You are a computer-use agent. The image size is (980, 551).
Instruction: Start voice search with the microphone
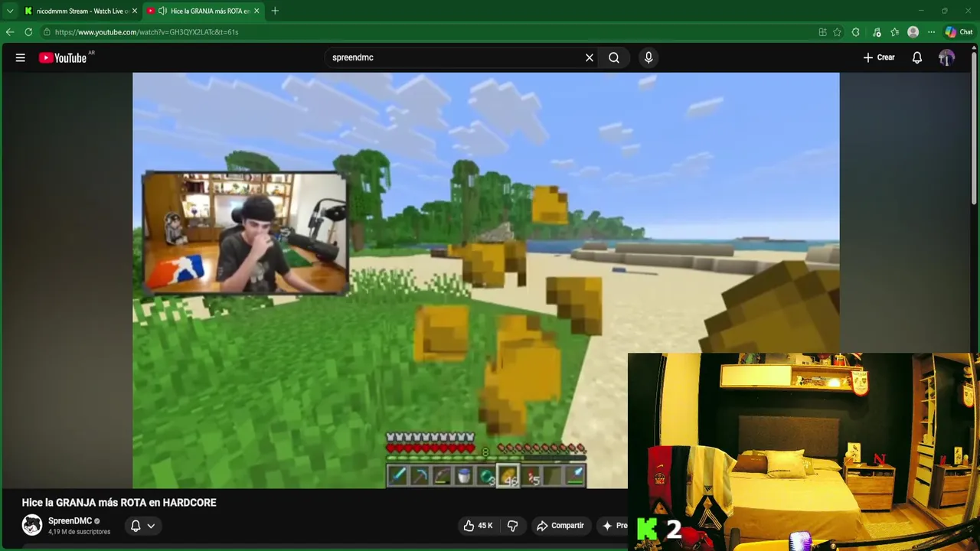tap(648, 57)
